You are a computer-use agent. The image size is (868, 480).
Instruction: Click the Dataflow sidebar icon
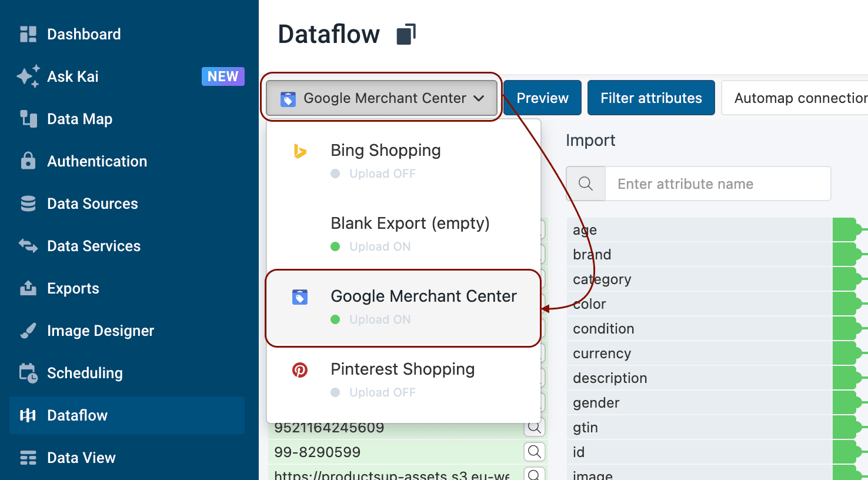tap(28, 415)
